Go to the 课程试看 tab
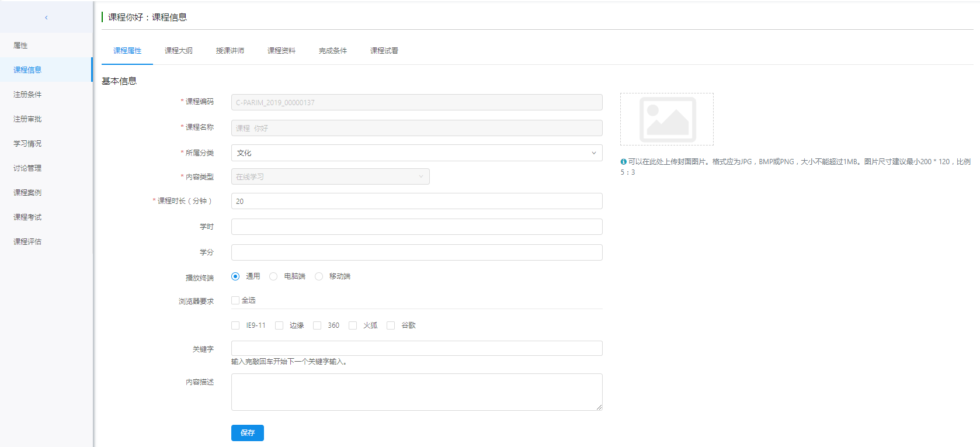This screenshot has width=980, height=447. pos(384,51)
